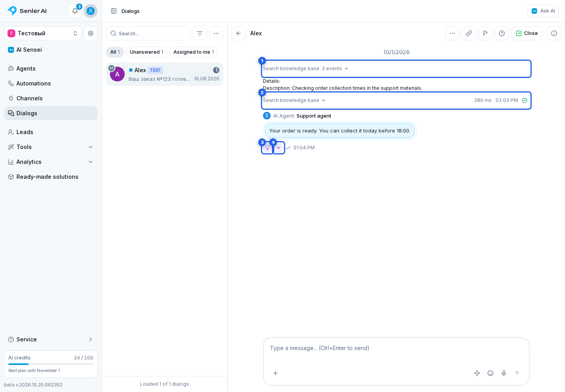Start voice input with the microphone icon
This screenshot has height=392, width=565.
pos(504,373)
